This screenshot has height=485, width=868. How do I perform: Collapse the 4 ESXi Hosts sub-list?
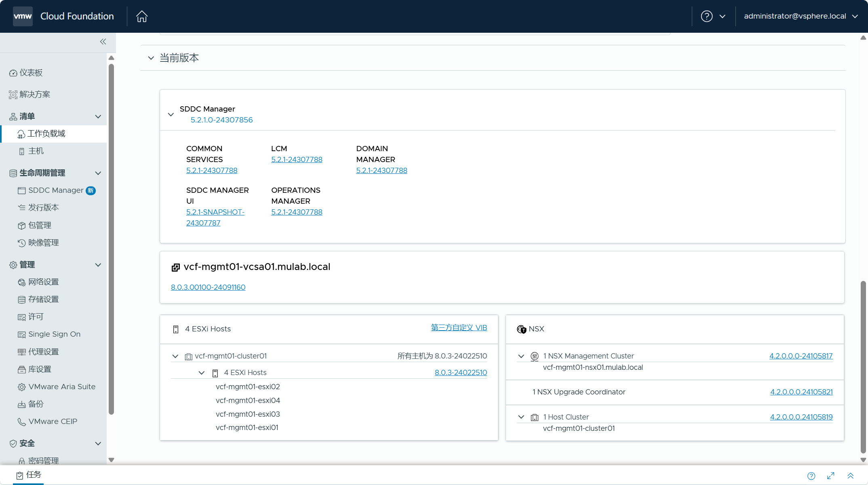(x=202, y=373)
